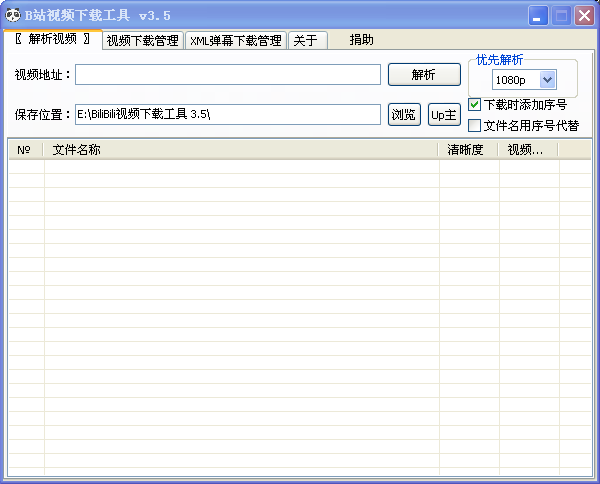The height and width of the screenshot is (484, 600).
Task: Click the Up主 button
Action: 444,114
